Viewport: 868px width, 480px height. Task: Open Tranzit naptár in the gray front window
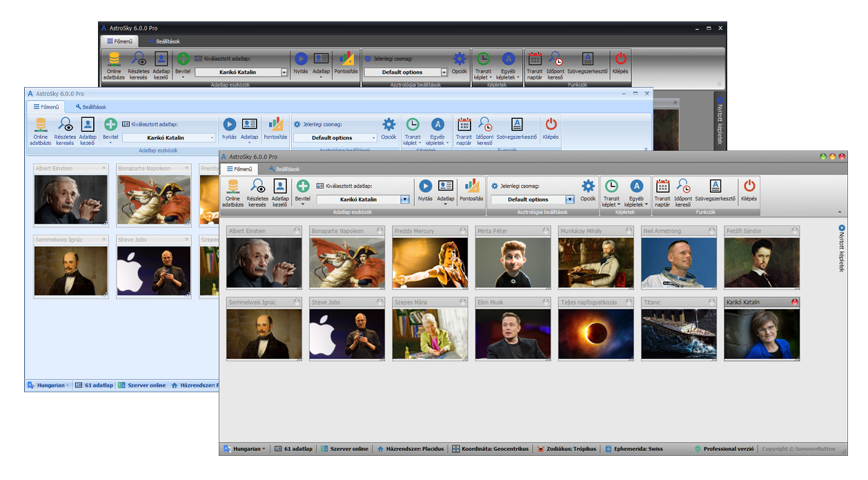662,191
